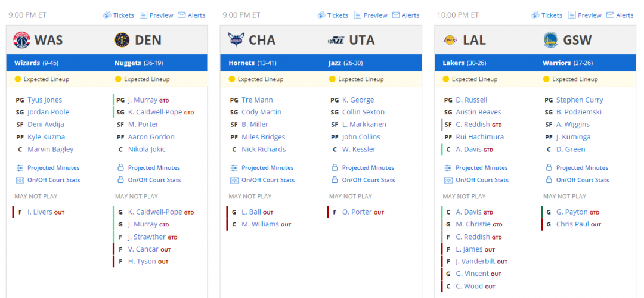Open Tickets for the WAS vs DEN game
The width and height of the screenshot is (644, 298).
click(x=118, y=15)
